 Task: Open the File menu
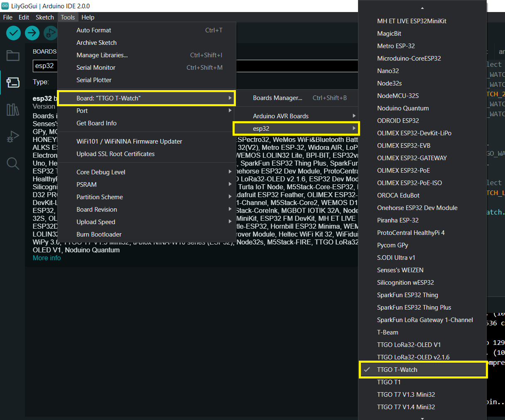[8, 17]
